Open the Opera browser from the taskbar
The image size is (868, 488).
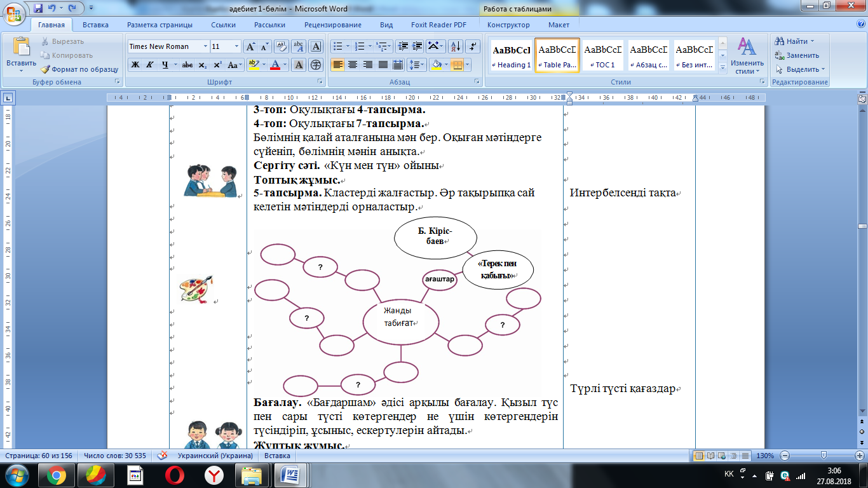click(x=174, y=475)
